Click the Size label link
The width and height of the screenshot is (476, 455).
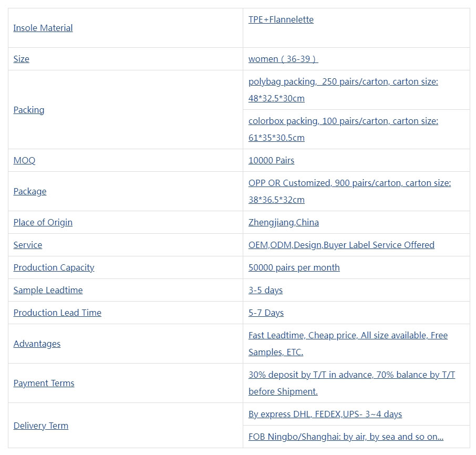(21, 59)
